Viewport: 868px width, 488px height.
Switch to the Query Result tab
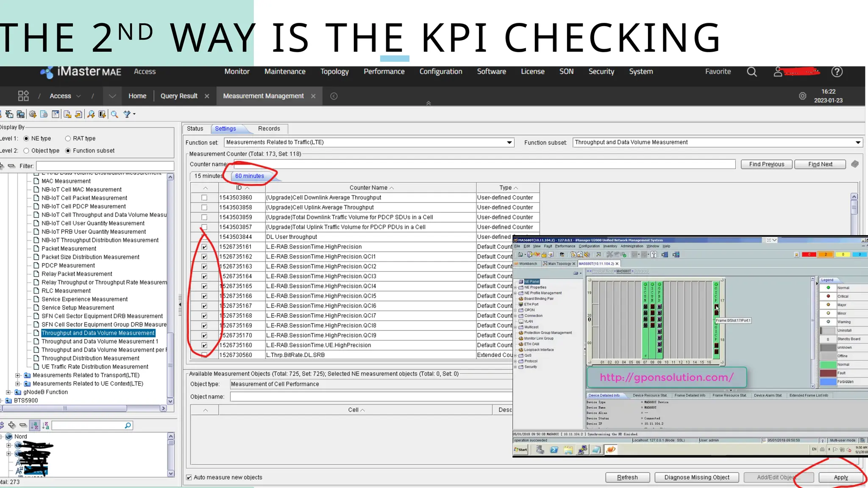(179, 96)
